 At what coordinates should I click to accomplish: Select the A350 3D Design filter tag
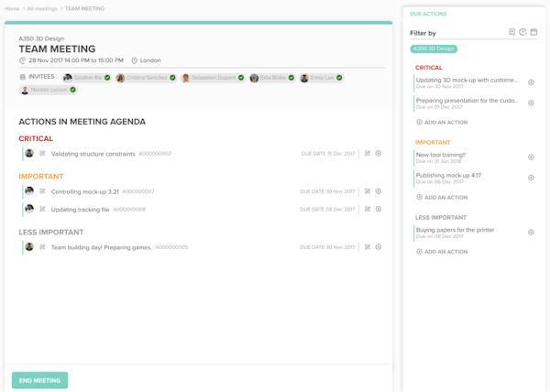pos(434,49)
